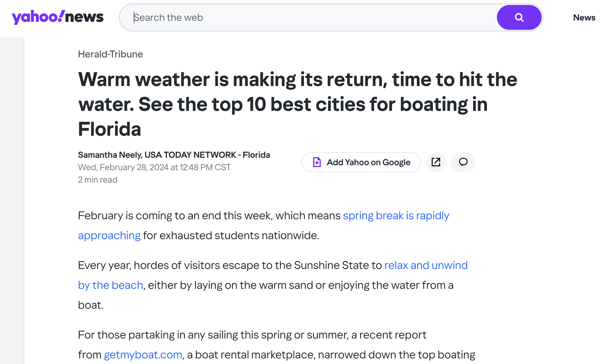Click the Wed, February 28, 2024 timestamp
The image size is (601, 364).
click(x=154, y=167)
